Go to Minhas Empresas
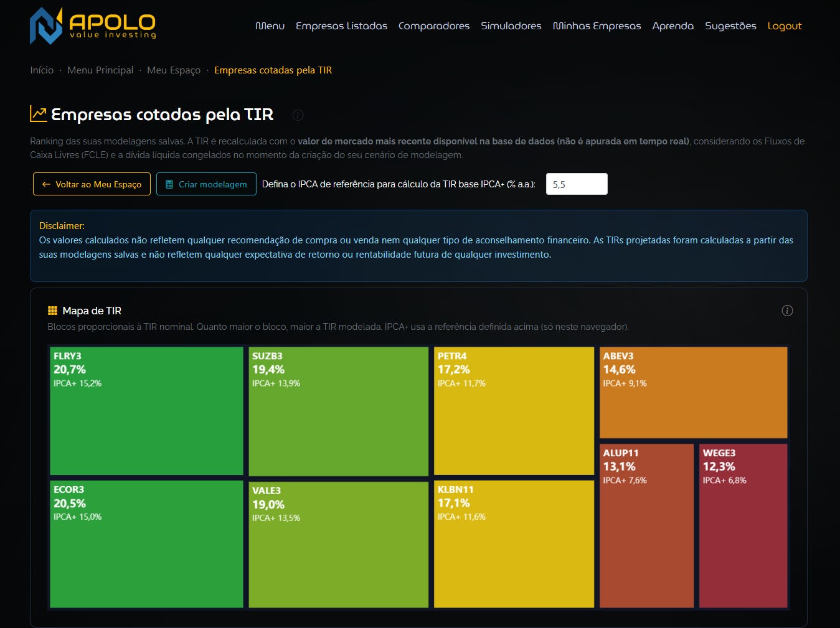 click(x=597, y=26)
